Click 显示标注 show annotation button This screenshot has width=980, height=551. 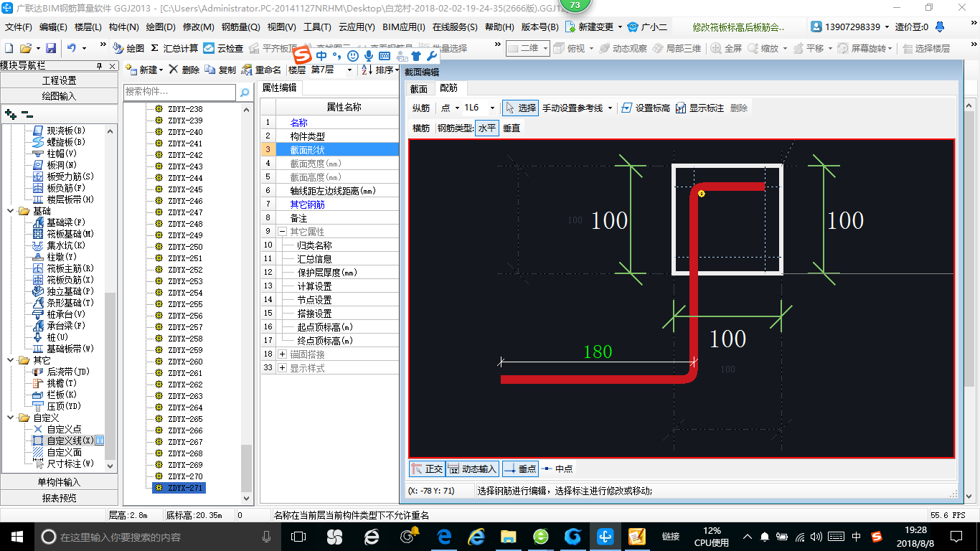699,108
